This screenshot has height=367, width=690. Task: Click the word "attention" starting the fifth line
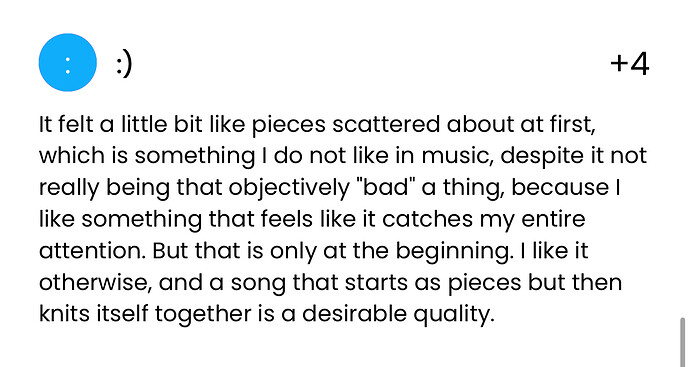pos(92,251)
